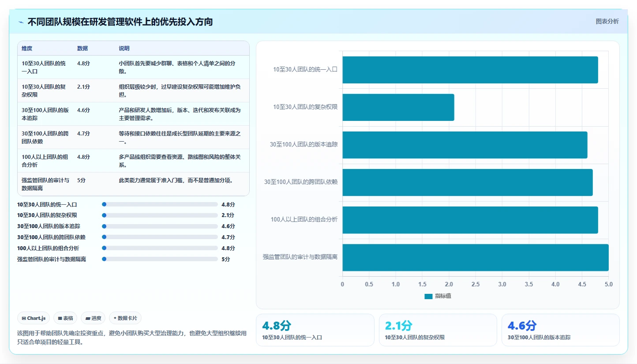The image size is (637, 364).
Task: Click the 5分 value in the table
Action: coord(81,180)
